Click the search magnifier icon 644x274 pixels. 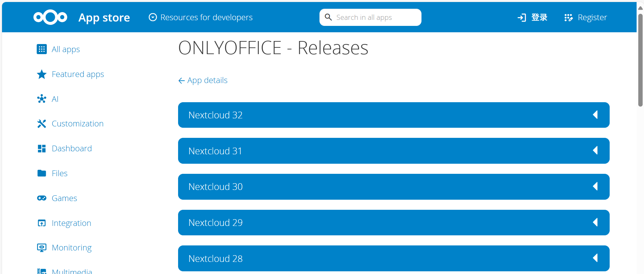point(328,17)
